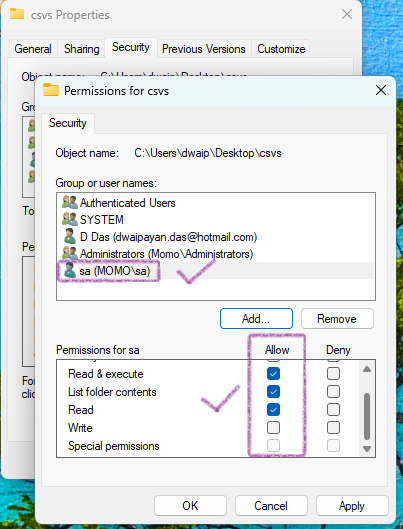Viewport: 403px width, 529px height.
Task: Click the D Das user icon
Action: [x=70, y=236]
